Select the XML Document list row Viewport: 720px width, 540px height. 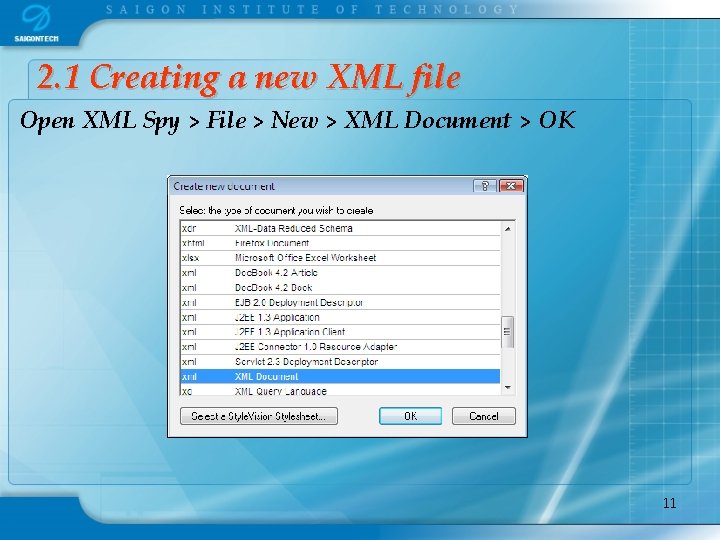pyautogui.click(x=340, y=377)
